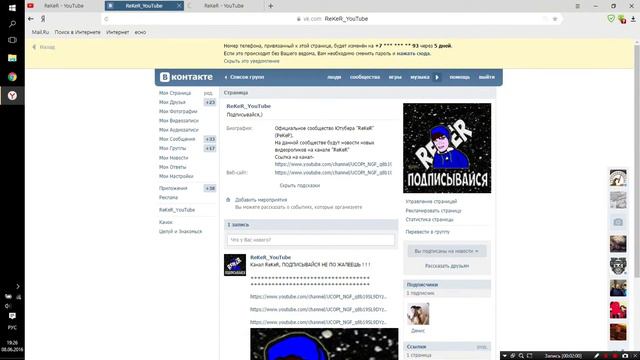Screen dimensions: 640x360
Task: Open Мои Настройки in sidebar
Action: pyautogui.click(x=176, y=176)
